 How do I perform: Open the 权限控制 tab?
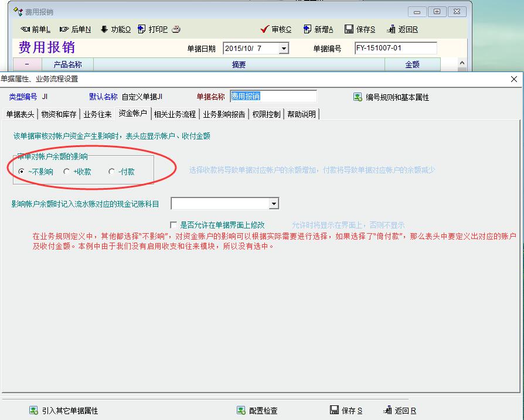[x=266, y=114]
